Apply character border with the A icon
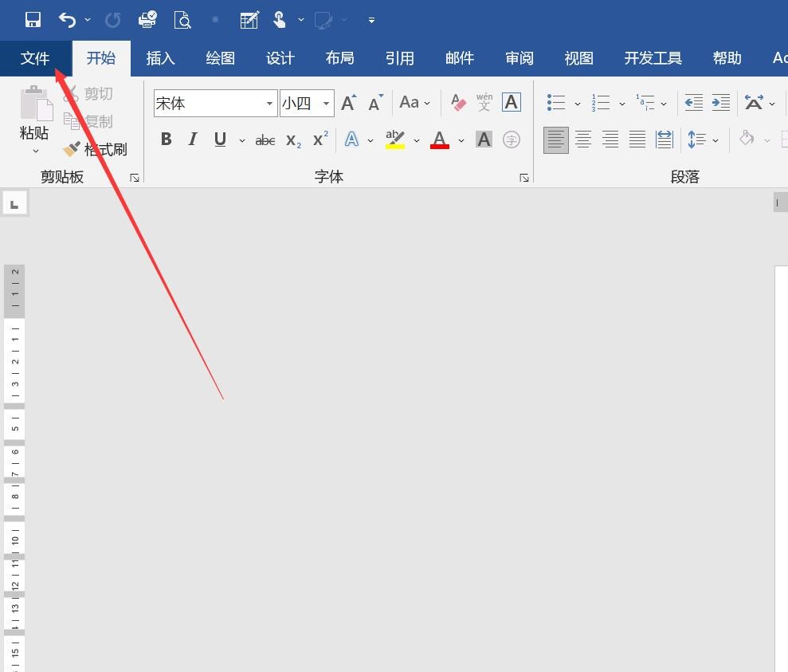This screenshot has width=788, height=672. tap(511, 102)
